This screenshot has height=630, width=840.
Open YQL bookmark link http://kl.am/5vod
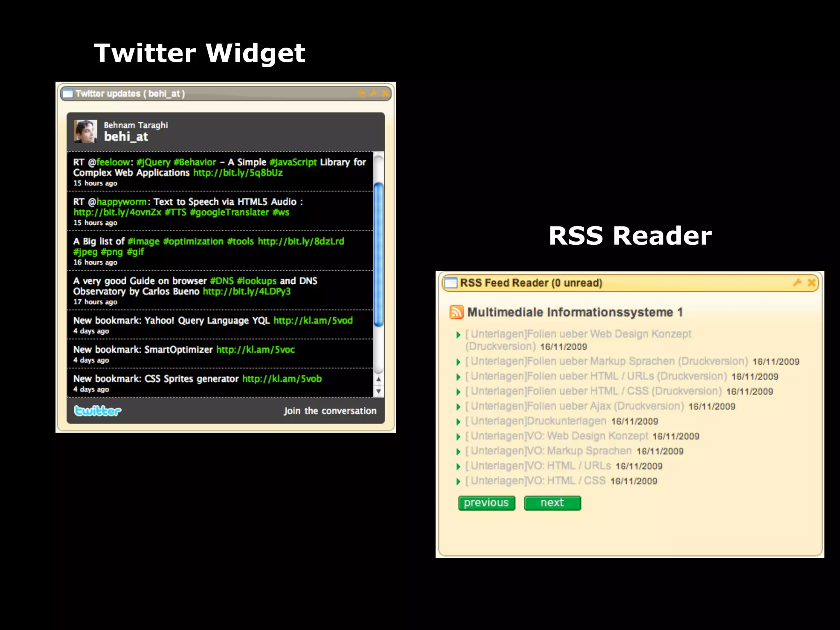coord(313,321)
